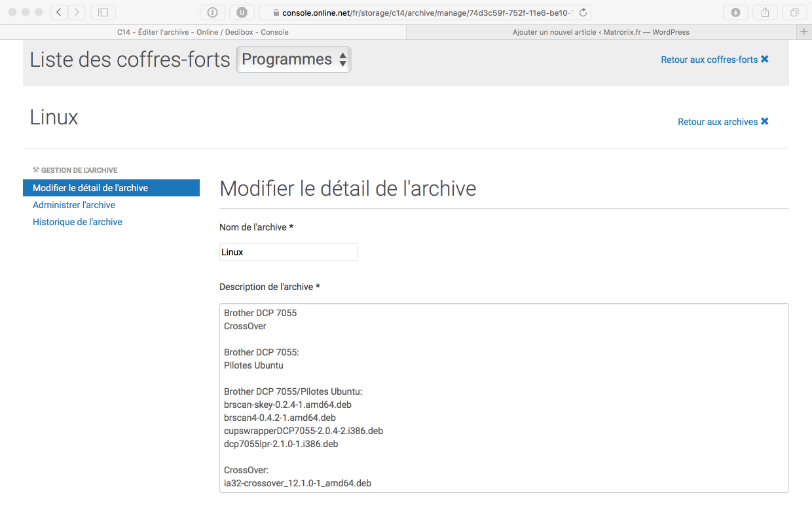The height and width of the screenshot is (506, 812).
Task: Focus the Nom de l'archive field
Action: [288, 252]
